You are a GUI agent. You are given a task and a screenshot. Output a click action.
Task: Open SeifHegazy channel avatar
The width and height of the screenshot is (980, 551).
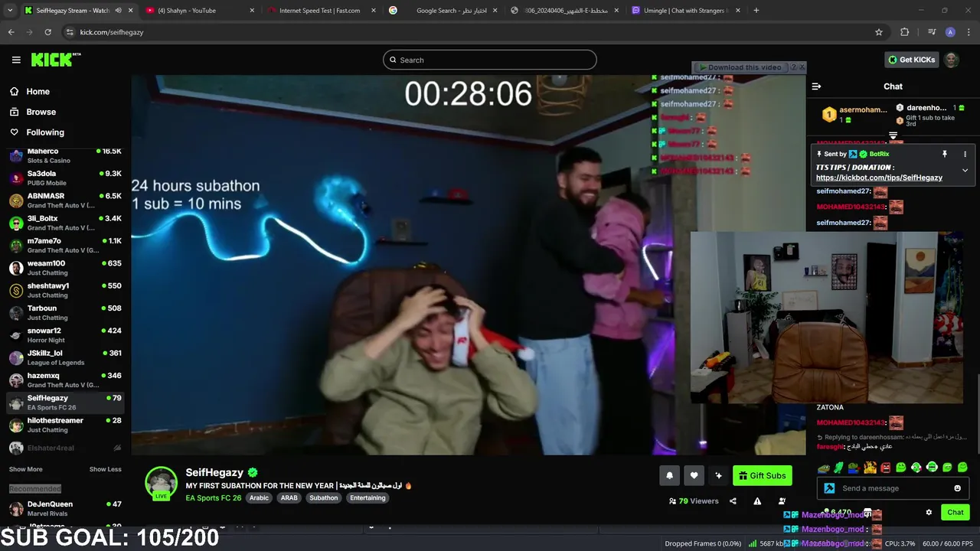[x=161, y=483]
